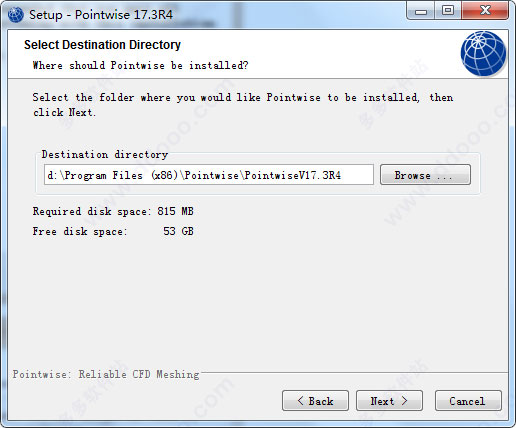Click the 'Destination directory' group label
The width and height of the screenshot is (516, 428).
click(x=105, y=154)
